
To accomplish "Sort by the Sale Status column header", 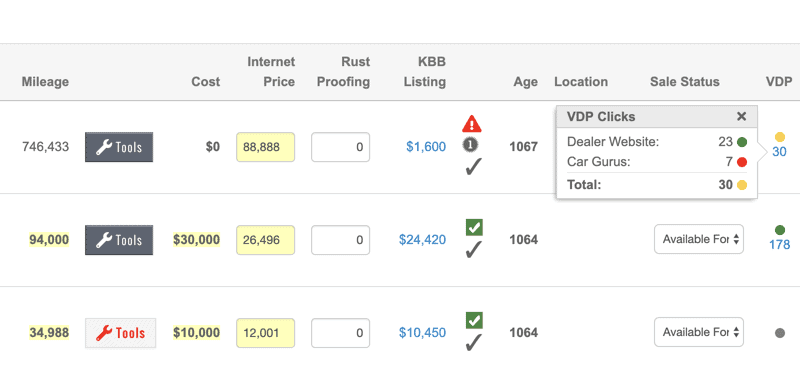I will pos(685,82).
